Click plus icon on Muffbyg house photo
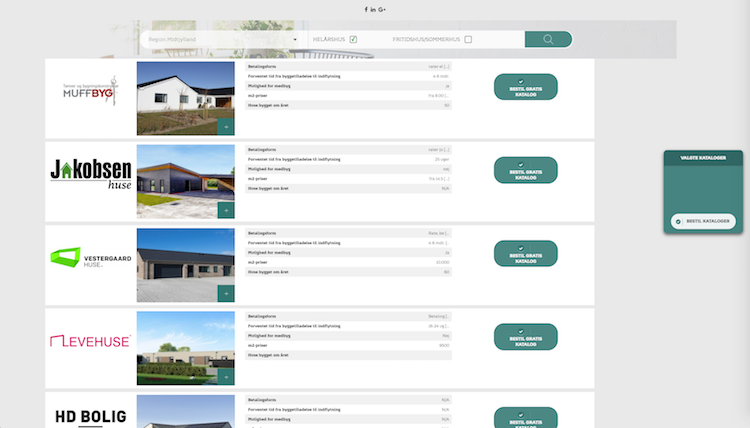 coord(225,127)
